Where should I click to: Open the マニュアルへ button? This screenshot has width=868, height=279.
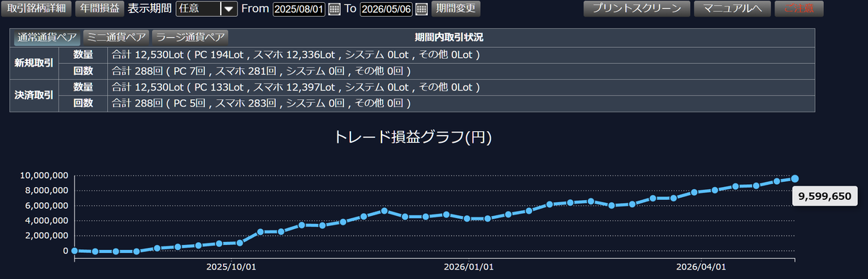pyautogui.click(x=732, y=9)
